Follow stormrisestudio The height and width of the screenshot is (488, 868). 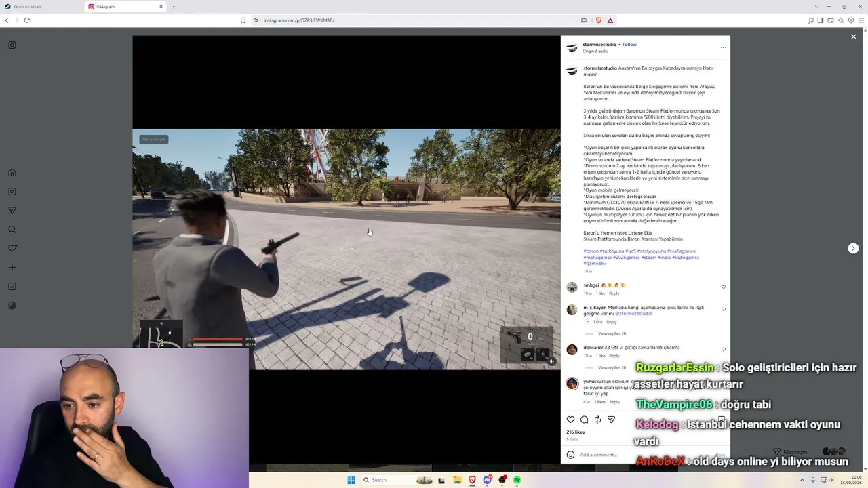pos(629,45)
